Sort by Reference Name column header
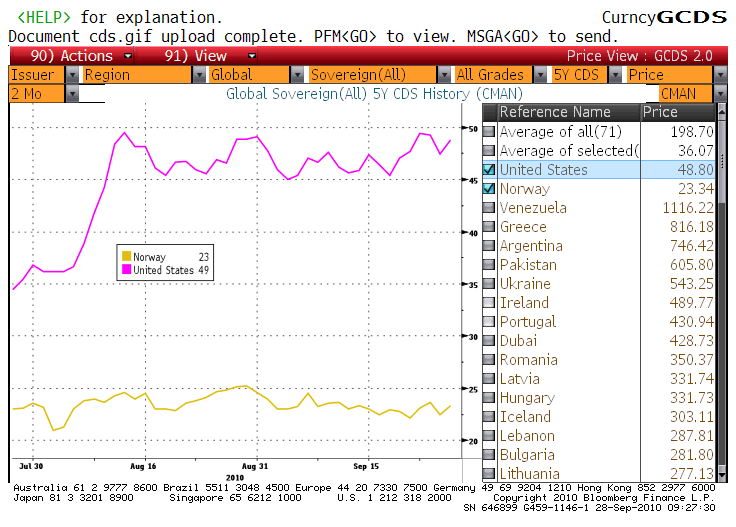The image size is (736, 527). 569,112
